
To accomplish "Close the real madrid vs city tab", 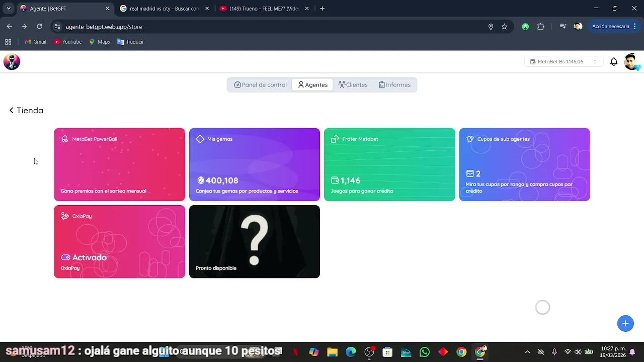I will 207,9.
